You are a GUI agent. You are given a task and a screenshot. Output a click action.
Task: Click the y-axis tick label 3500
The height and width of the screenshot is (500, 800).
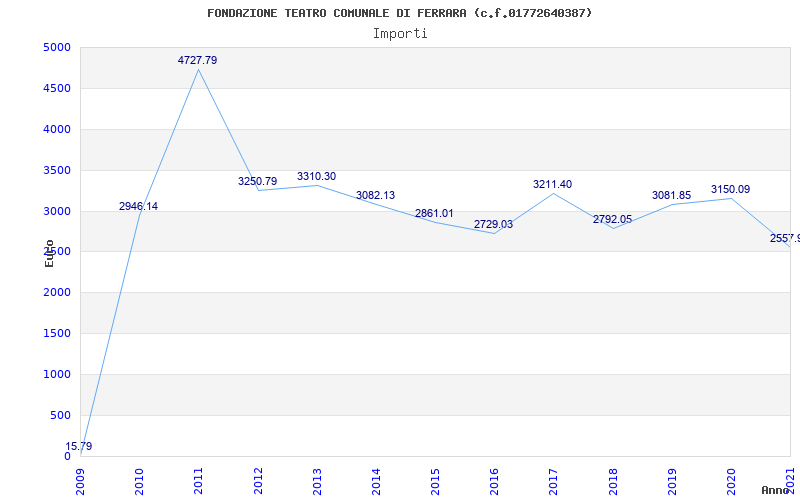(57, 170)
